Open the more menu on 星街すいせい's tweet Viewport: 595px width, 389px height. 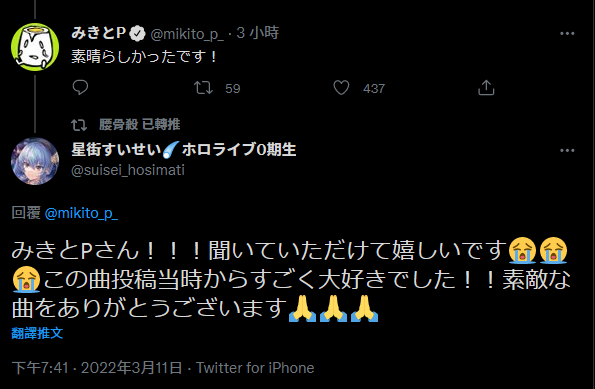coord(567,150)
